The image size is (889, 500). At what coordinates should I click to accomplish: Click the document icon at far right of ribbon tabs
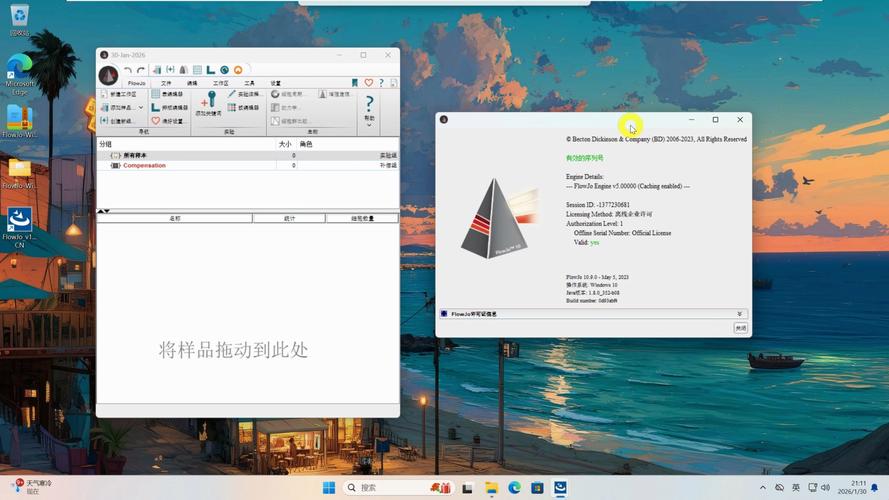coord(393,83)
